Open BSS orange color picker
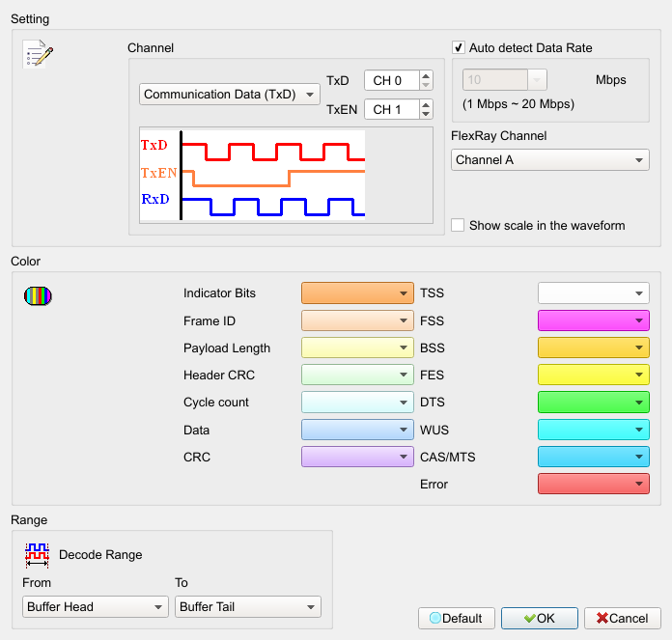 coord(594,348)
